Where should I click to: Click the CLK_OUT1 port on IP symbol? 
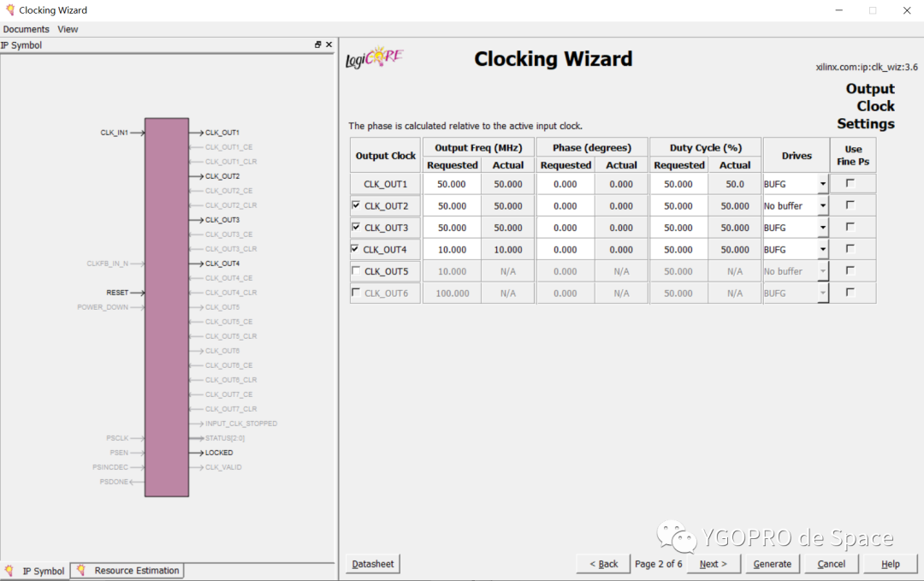pos(222,133)
